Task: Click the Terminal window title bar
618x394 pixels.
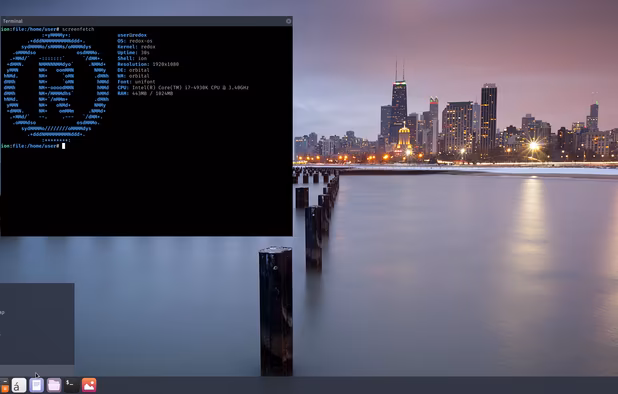Action: pos(146,21)
